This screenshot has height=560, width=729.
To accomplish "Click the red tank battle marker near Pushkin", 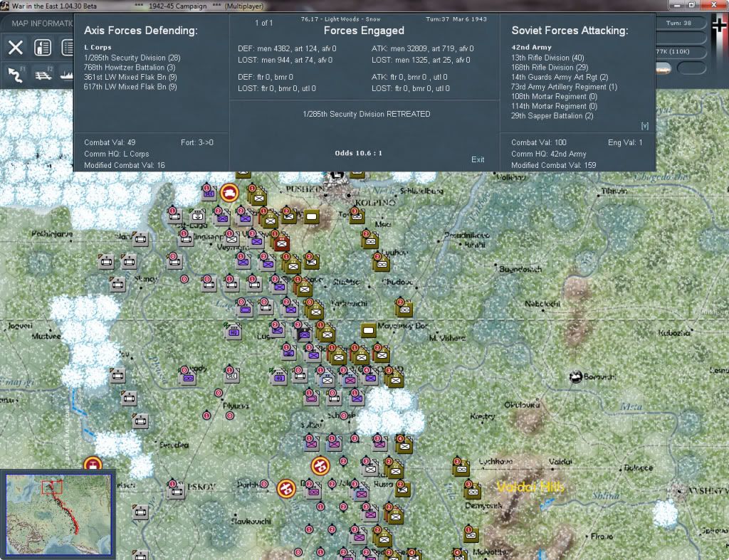I will point(229,193).
